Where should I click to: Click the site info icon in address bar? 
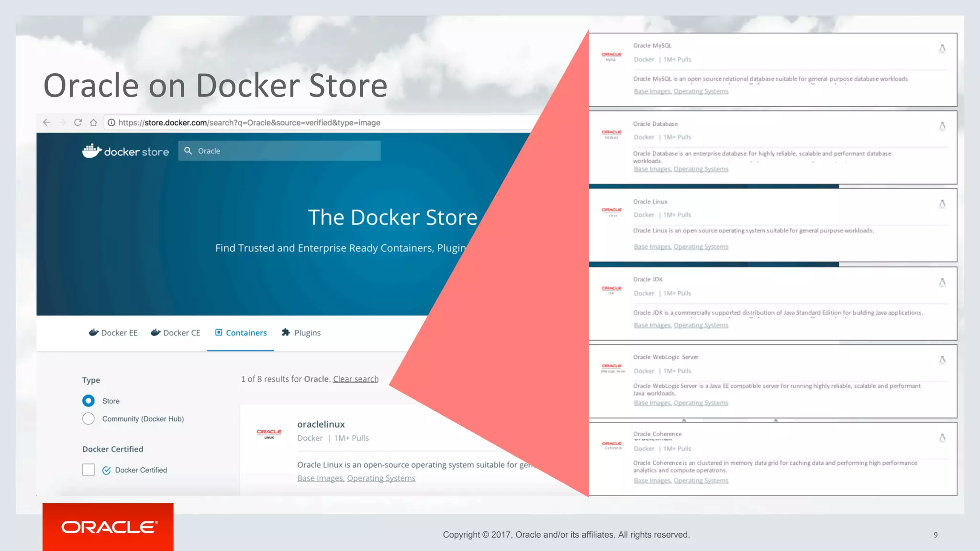tap(111, 122)
